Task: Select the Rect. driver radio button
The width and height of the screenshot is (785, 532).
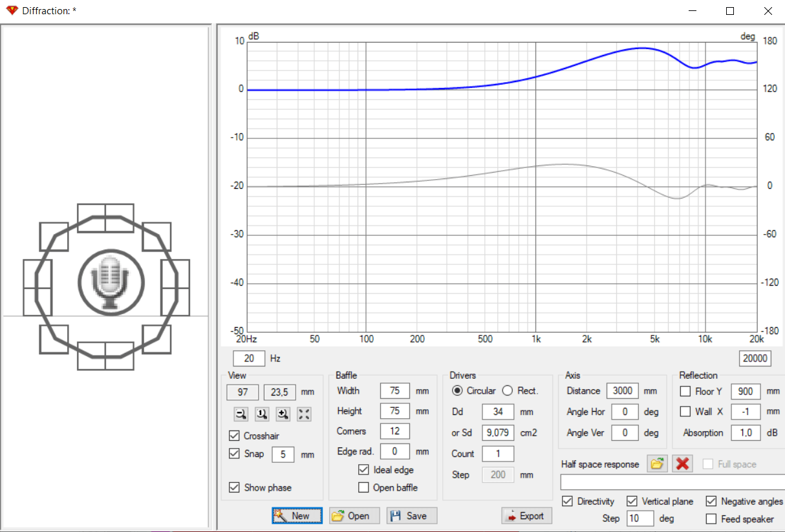Action: (508, 390)
